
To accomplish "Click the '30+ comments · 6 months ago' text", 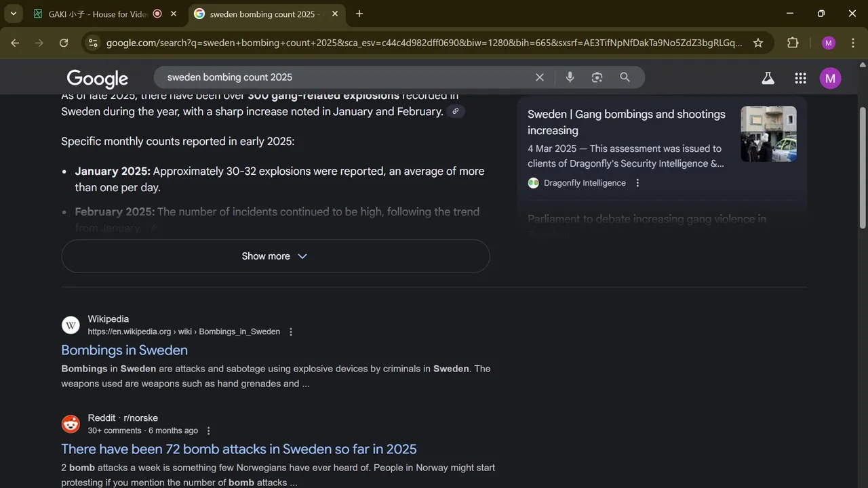I will click(x=142, y=431).
